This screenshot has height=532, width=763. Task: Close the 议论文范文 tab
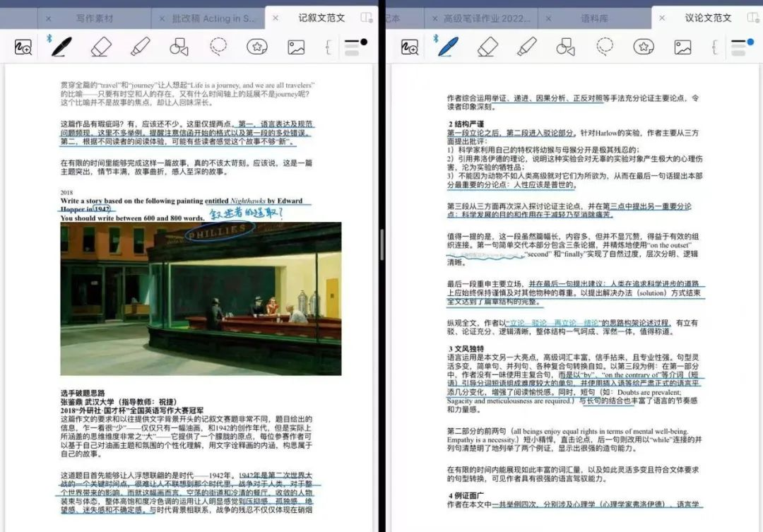point(661,18)
